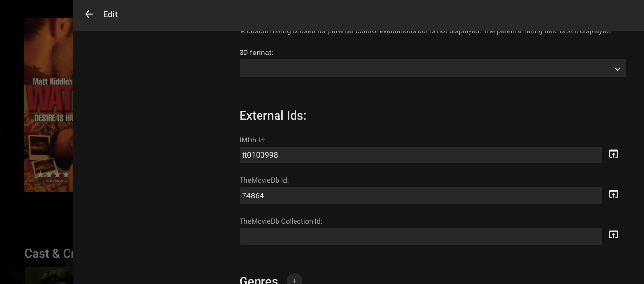Click the "3D format:" label
644x284 pixels.
[x=256, y=53]
